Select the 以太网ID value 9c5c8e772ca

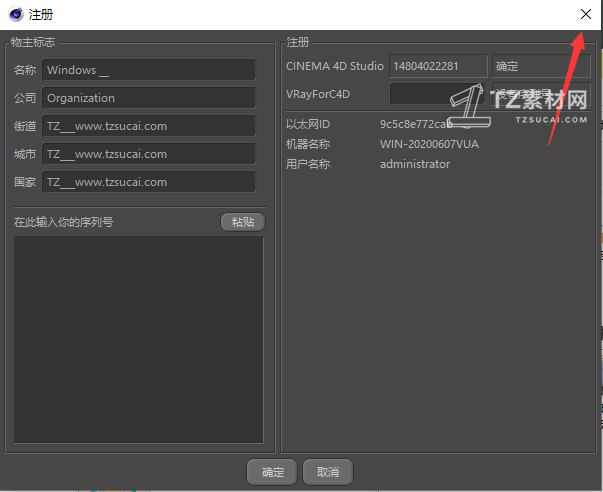(416, 124)
